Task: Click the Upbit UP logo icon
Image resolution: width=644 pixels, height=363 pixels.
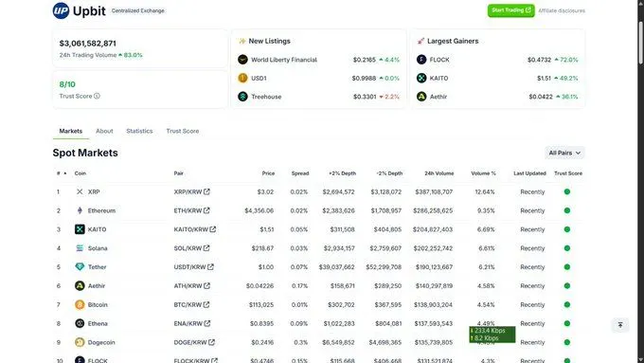Action: (x=61, y=10)
